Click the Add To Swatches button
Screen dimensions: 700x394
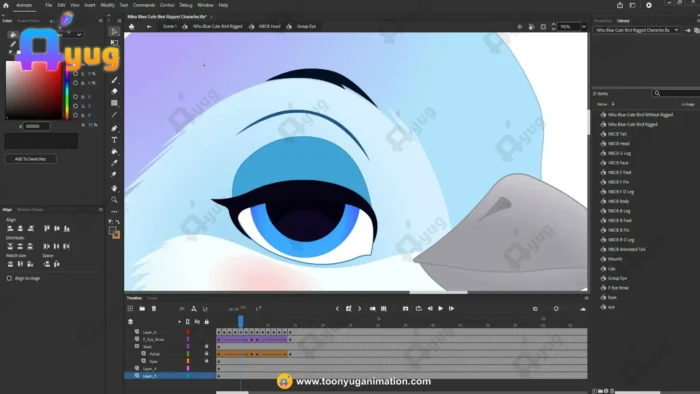tap(30, 159)
